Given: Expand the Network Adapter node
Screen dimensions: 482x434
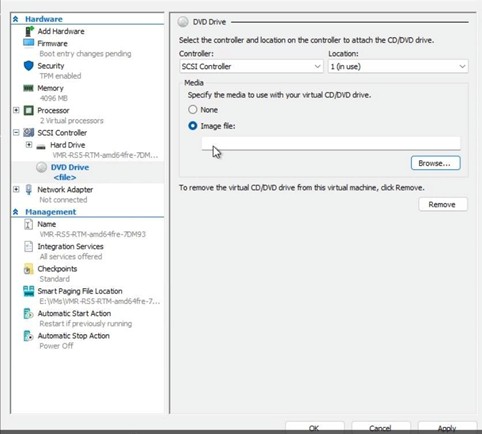Looking at the screenshot, I should (16, 189).
